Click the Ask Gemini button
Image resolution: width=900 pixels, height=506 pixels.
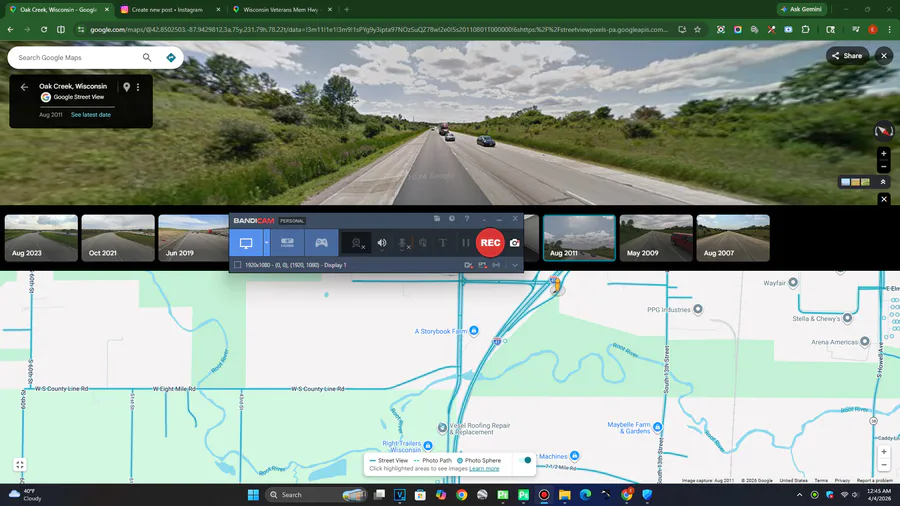tap(801, 9)
